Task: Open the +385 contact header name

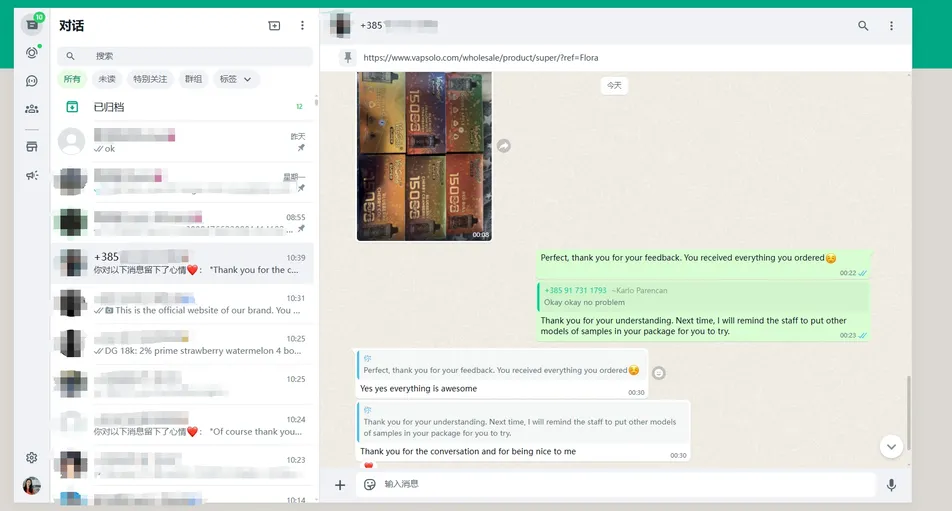Action: pyautogui.click(x=399, y=25)
